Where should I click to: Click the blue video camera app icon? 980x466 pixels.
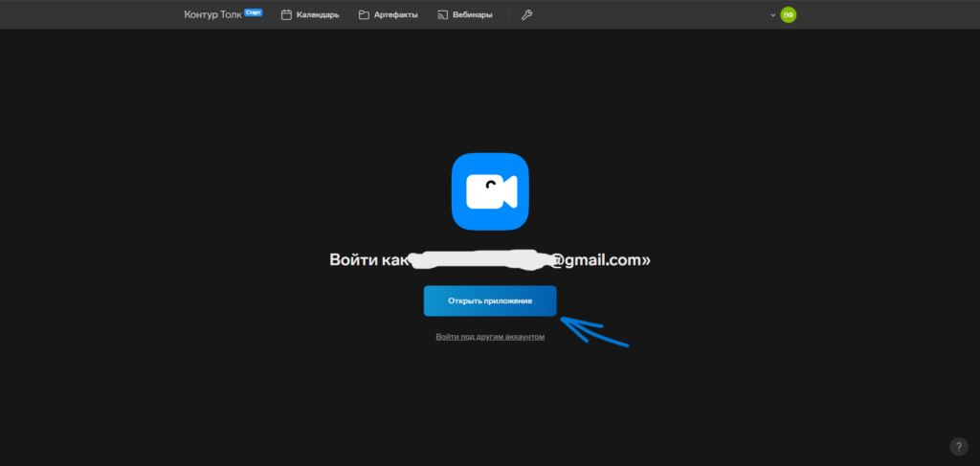(490, 191)
